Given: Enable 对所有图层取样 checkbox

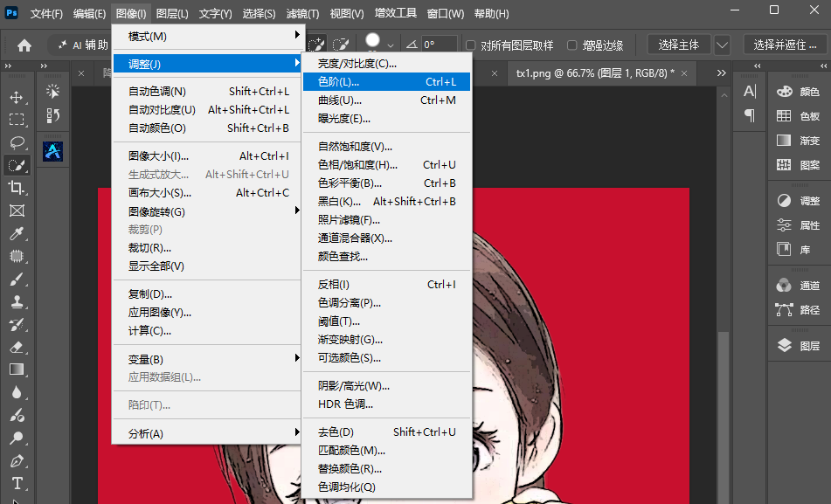Looking at the screenshot, I should [x=471, y=45].
